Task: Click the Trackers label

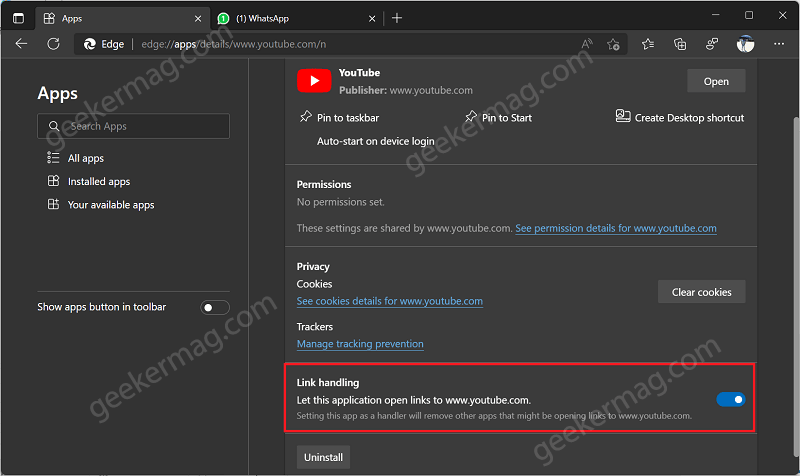Action: pos(315,327)
